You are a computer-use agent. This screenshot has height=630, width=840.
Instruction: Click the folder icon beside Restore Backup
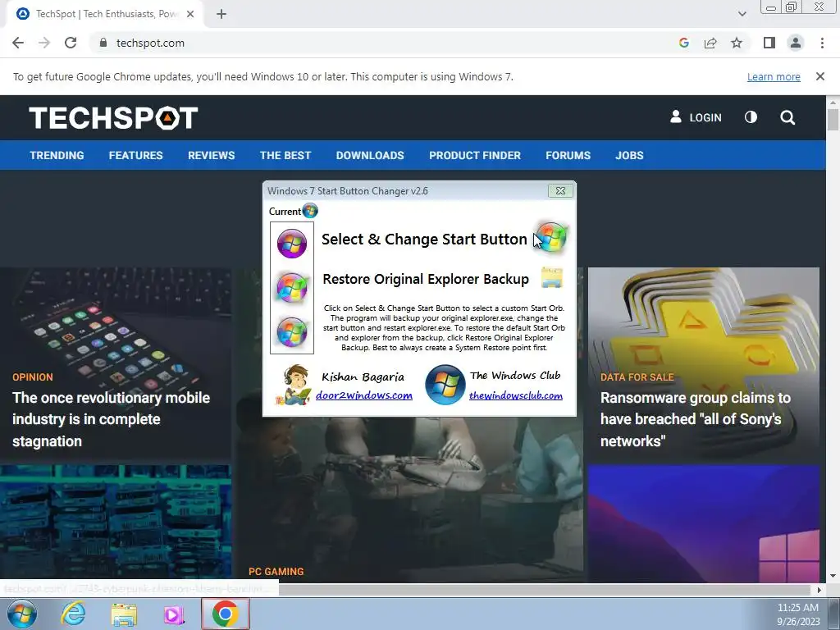(552, 278)
